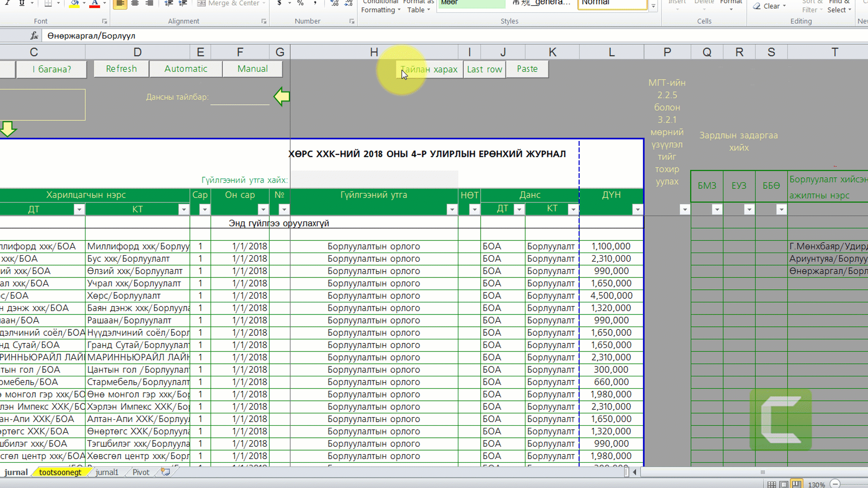Click the align right icon
The height and width of the screenshot is (488, 868).
point(149,4)
